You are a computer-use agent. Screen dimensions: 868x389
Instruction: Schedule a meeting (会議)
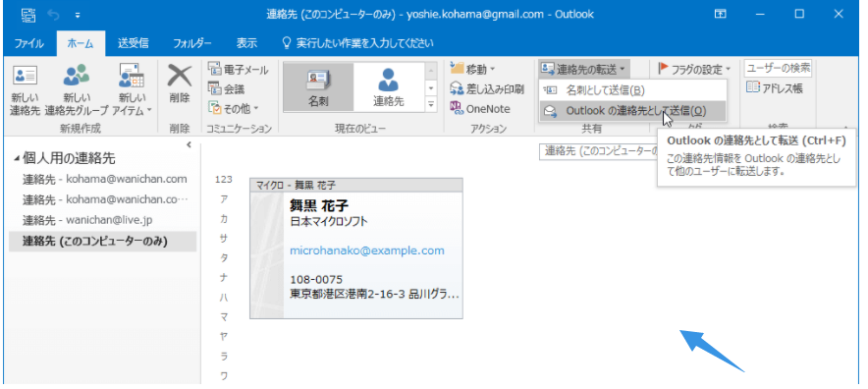[x=226, y=88]
